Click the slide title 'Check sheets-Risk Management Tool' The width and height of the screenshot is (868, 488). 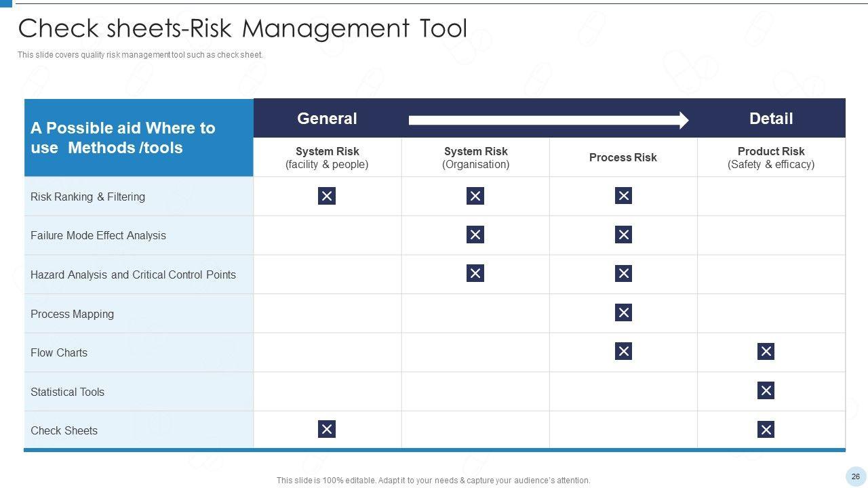click(242, 29)
